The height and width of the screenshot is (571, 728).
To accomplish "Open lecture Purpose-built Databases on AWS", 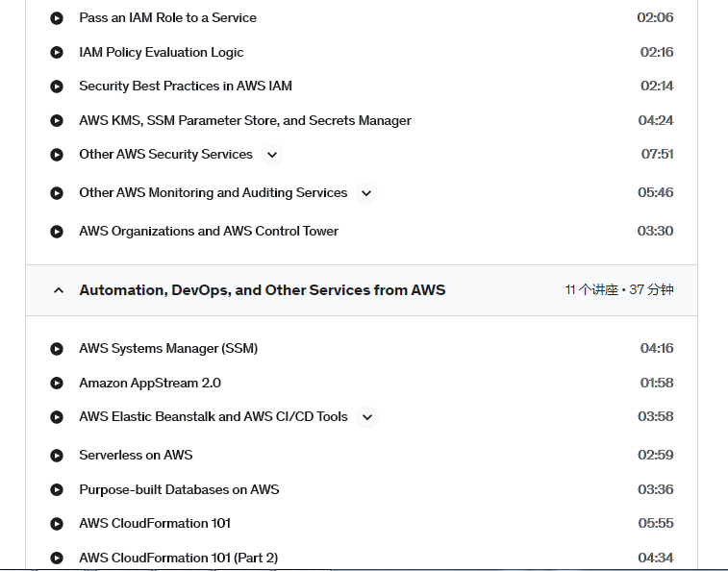I will pos(179,489).
